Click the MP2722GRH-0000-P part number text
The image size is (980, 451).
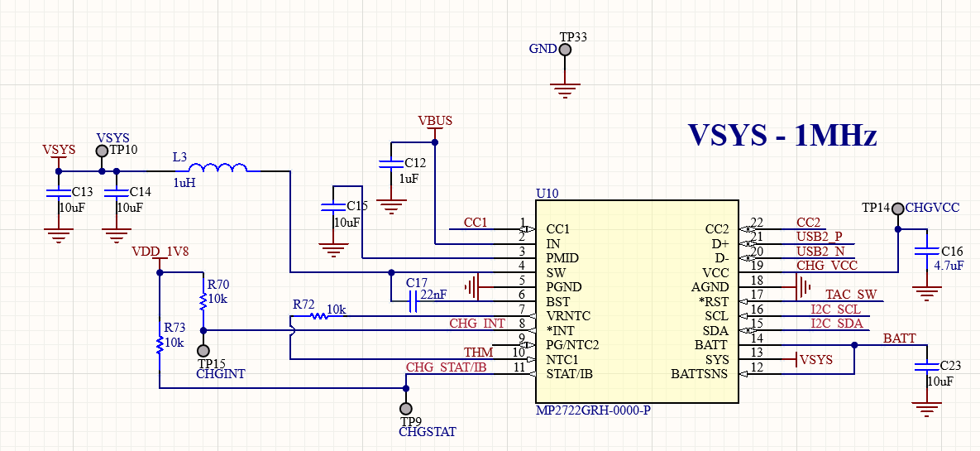(593, 411)
